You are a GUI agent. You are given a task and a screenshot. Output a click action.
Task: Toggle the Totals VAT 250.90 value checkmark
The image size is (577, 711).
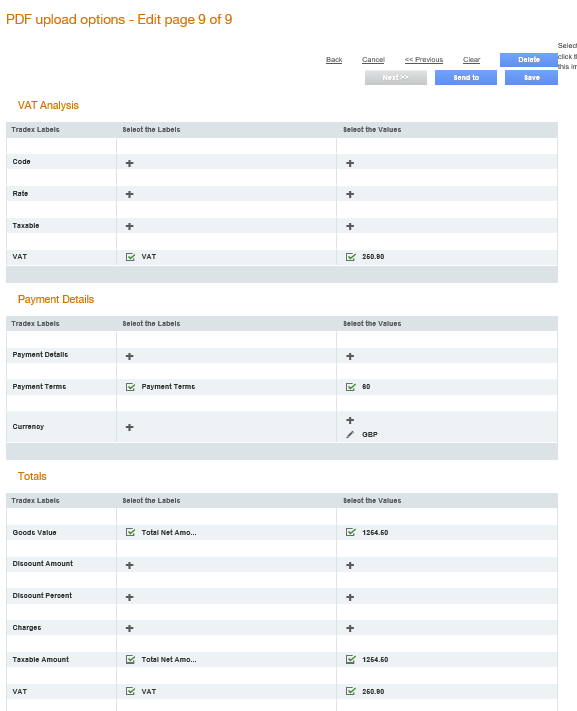(x=351, y=691)
